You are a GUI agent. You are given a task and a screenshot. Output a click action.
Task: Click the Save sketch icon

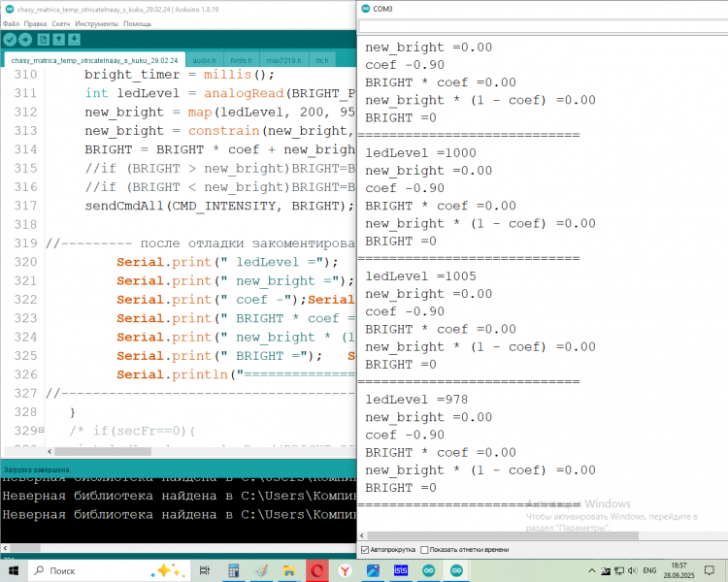click(x=76, y=40)
